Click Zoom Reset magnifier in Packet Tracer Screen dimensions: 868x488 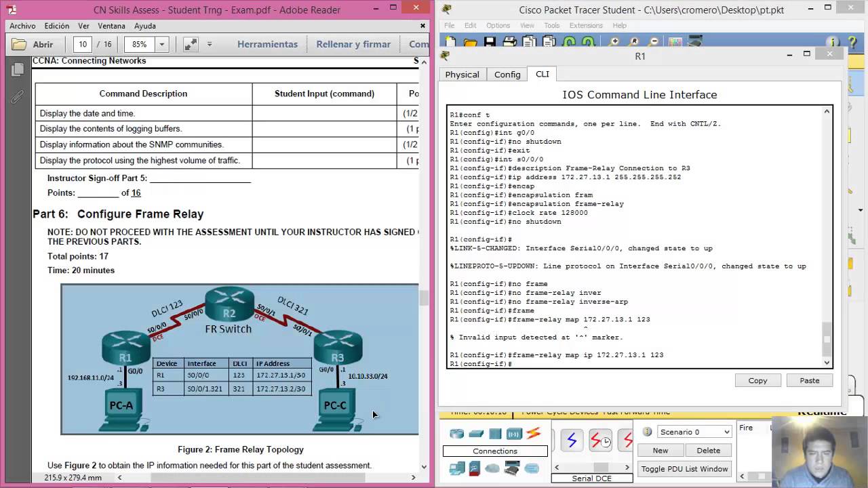pos(635,42)
